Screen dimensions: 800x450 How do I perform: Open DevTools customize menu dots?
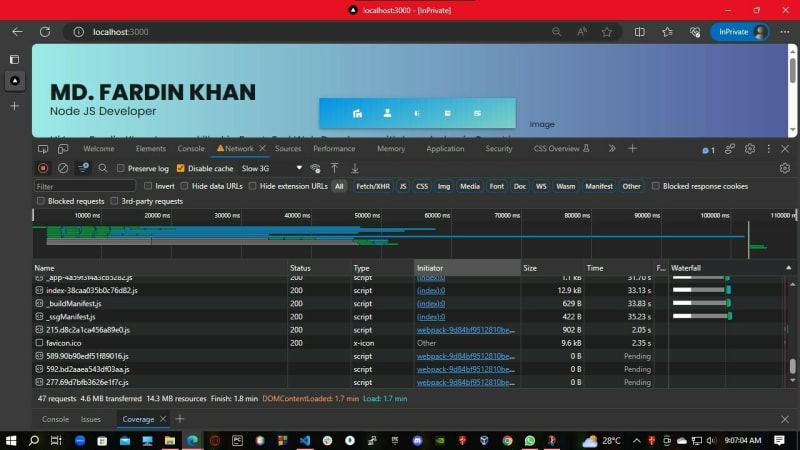point(768,148)
